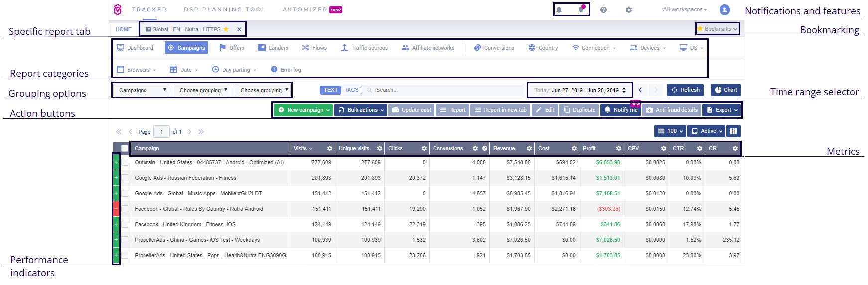Switch search mode to TAGS
Image resolution: width=868 pixels, height=285 pixels.
click(x=351, y=90)
